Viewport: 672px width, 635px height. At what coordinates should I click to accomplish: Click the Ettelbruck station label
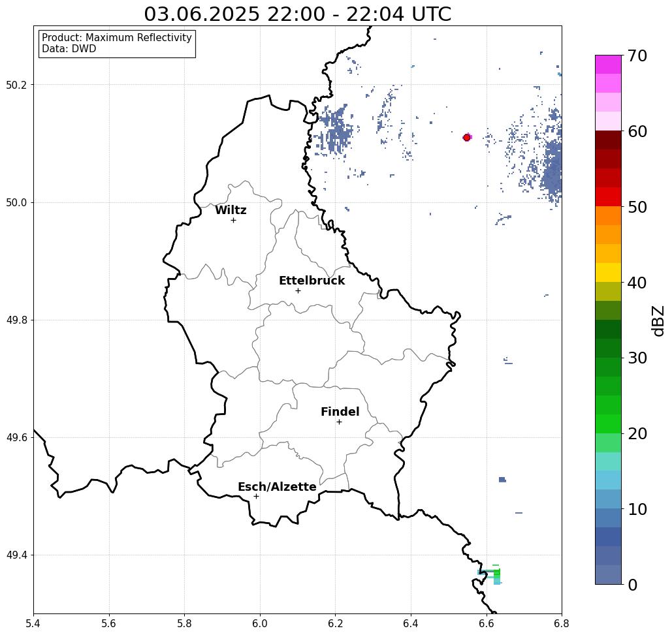point(312,281)
